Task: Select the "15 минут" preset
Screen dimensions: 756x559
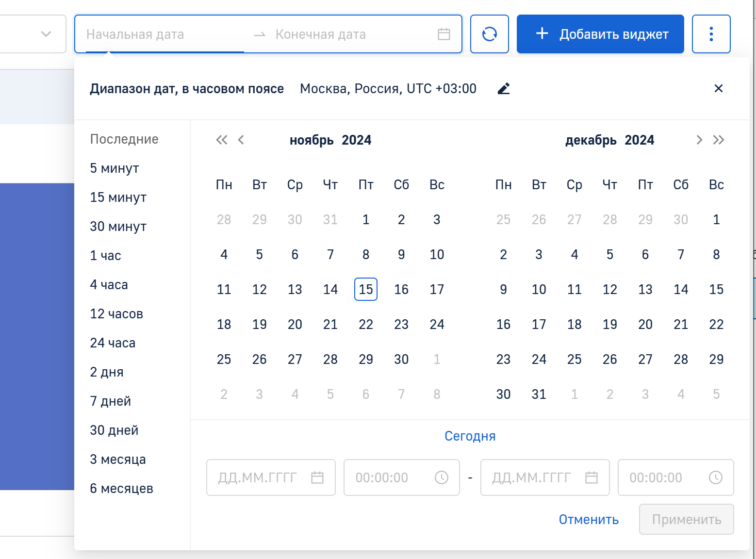Action: tap(118, 197)
